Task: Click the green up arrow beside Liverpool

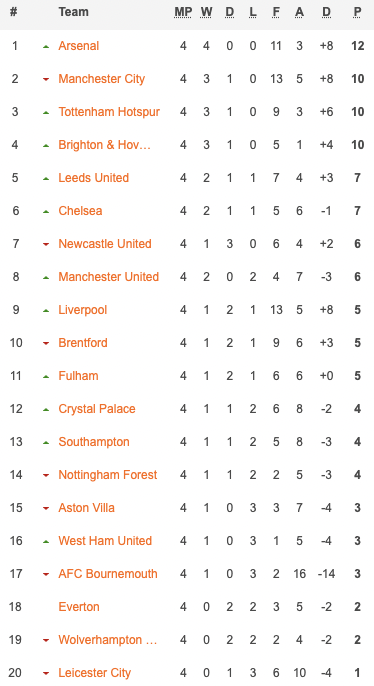Action: 46,311
